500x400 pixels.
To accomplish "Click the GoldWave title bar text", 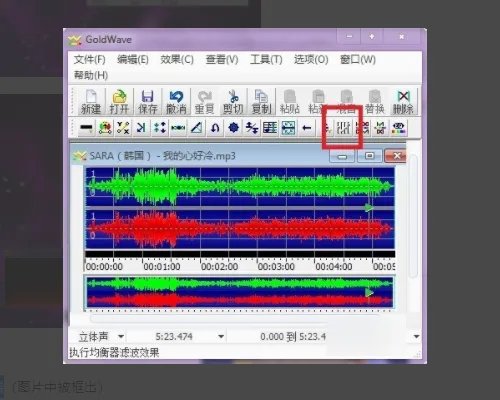I will 109,40.
